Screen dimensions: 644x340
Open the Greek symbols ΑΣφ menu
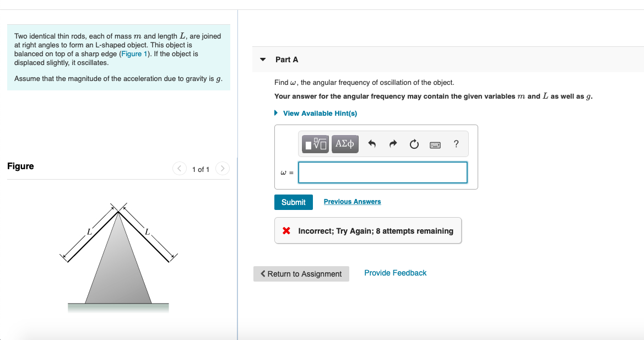click(345, 144)
